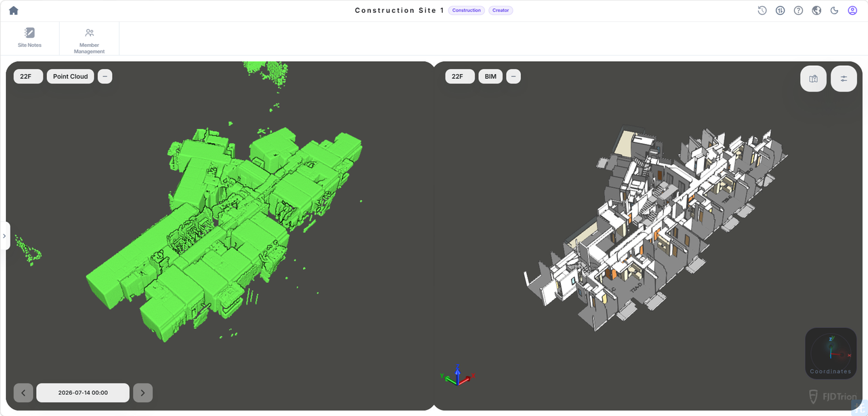
Task: Open the user account profile icon
Action: (x=853, y=10)
